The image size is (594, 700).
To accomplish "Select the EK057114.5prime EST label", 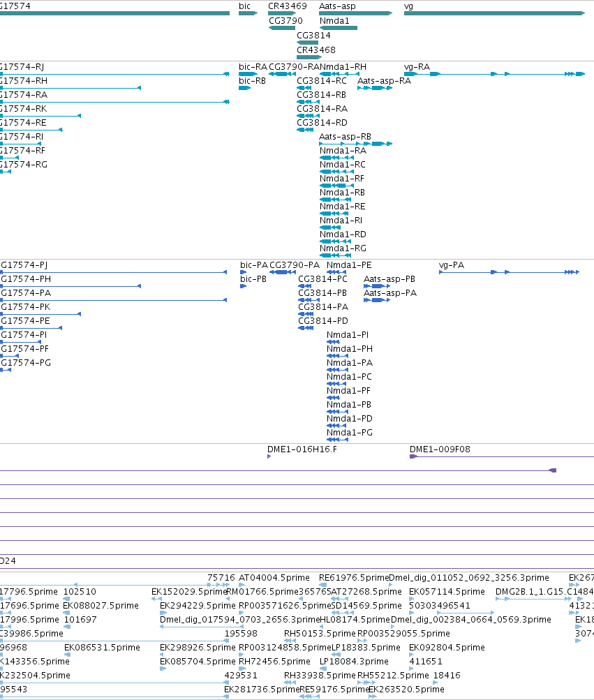I will pyautogui.click(x=447, y=592).
